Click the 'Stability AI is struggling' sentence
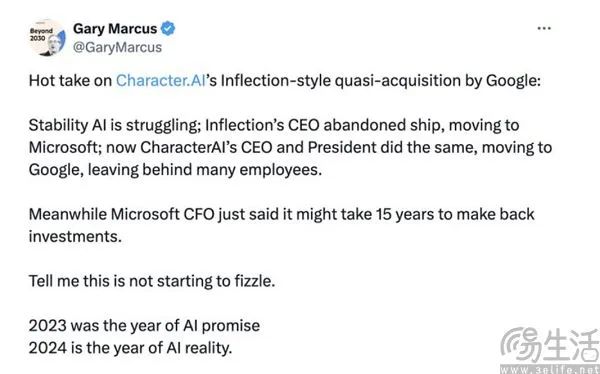Image resolution: width=600 pixels, height=374 pixels. pyautogui.click(x=114, y=126)
